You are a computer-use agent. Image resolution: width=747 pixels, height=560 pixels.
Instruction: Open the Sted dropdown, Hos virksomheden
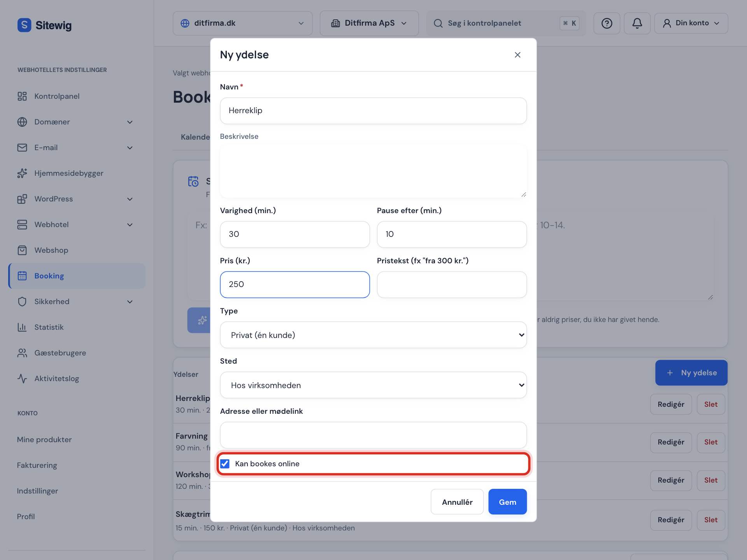tap(373, 385)
